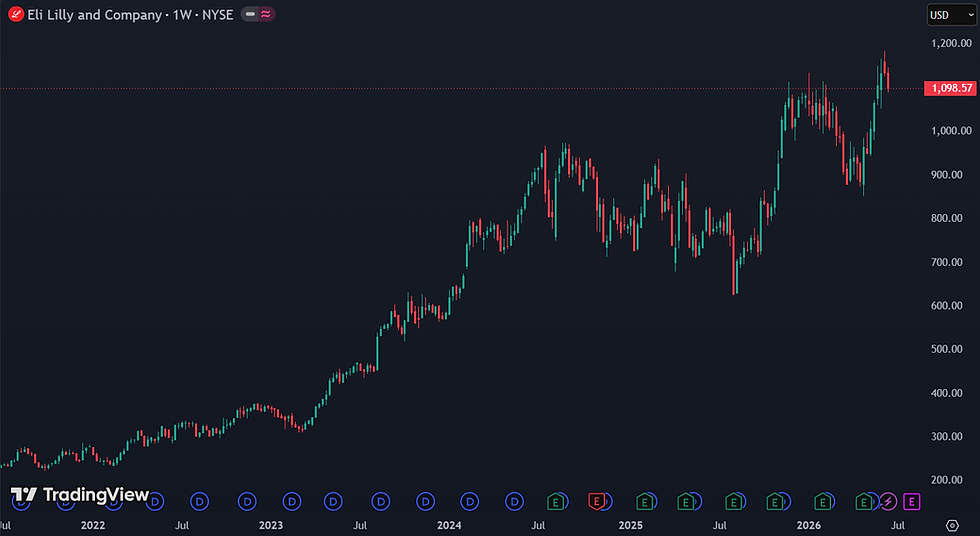
Task: Click the 2026 time axis label
Action: click(808, 525)
